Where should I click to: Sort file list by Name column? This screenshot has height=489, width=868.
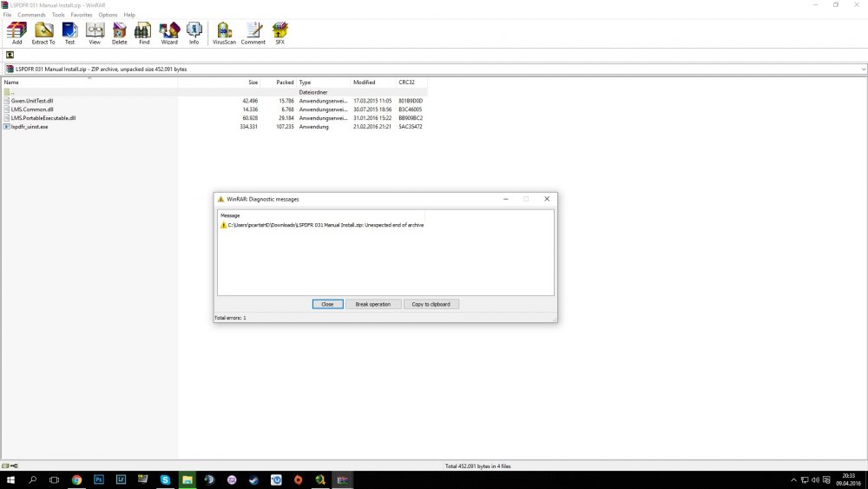pyautogui.click(x=89, y=82)
